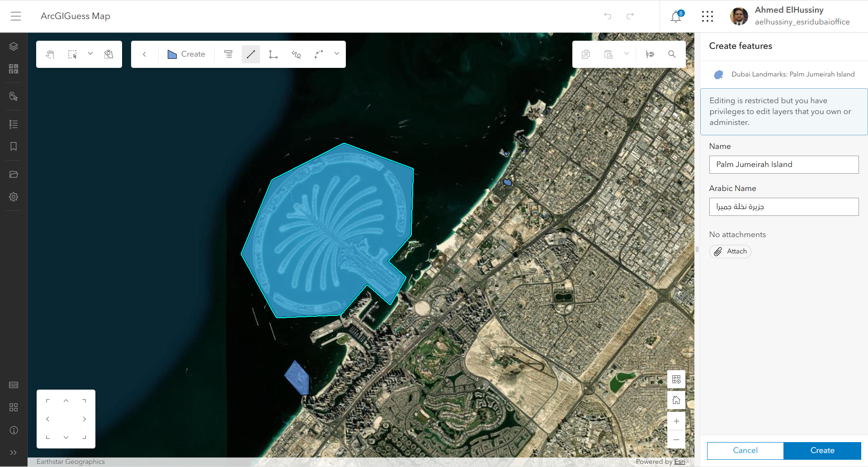
Task: Click the copy features icon
Action: [586, 54]
